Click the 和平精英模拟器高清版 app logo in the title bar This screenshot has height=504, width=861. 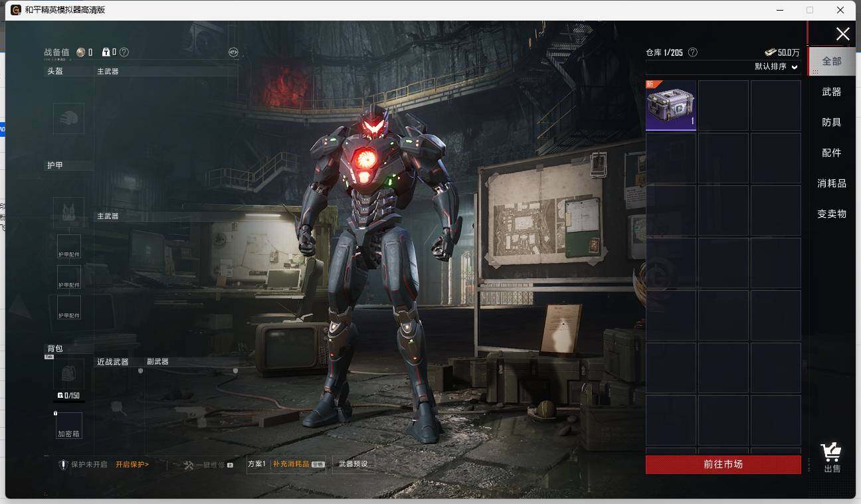[x=16, y=10]
